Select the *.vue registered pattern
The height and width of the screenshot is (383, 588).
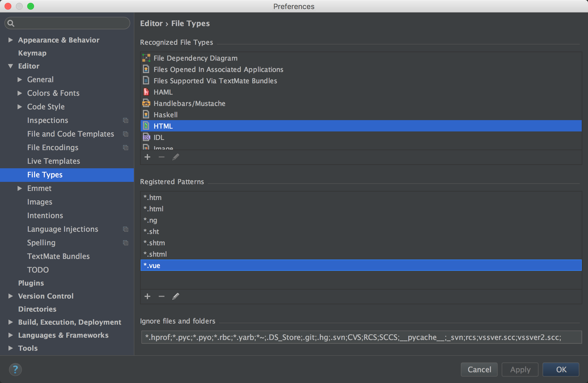click(360, 265)
